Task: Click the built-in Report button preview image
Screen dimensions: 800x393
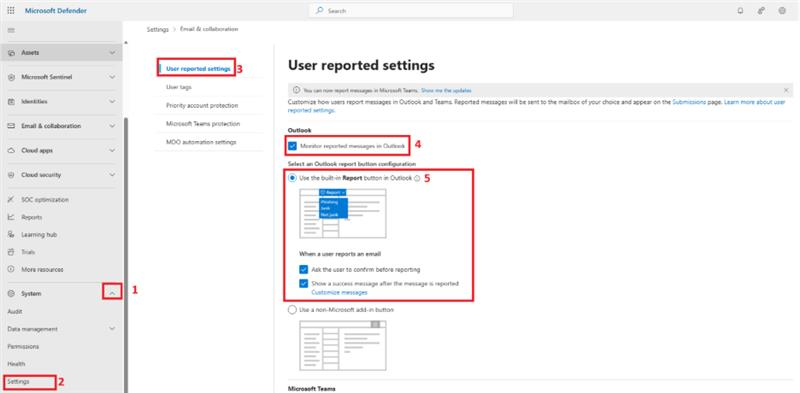Action: [343, 213]
